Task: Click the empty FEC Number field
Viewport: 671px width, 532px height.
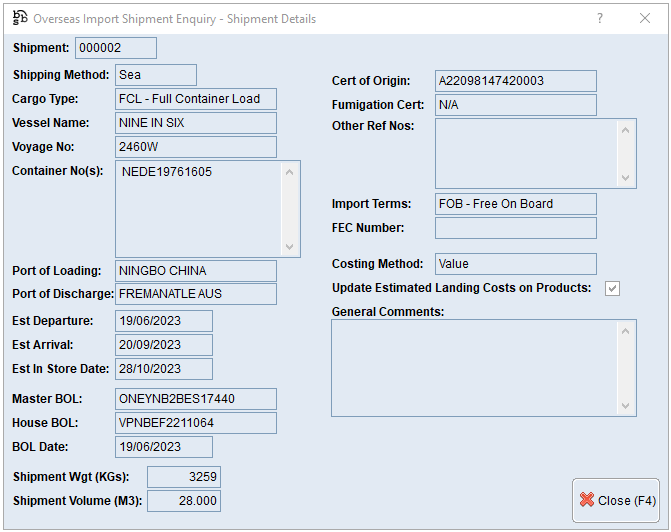Action: (515, 228)
